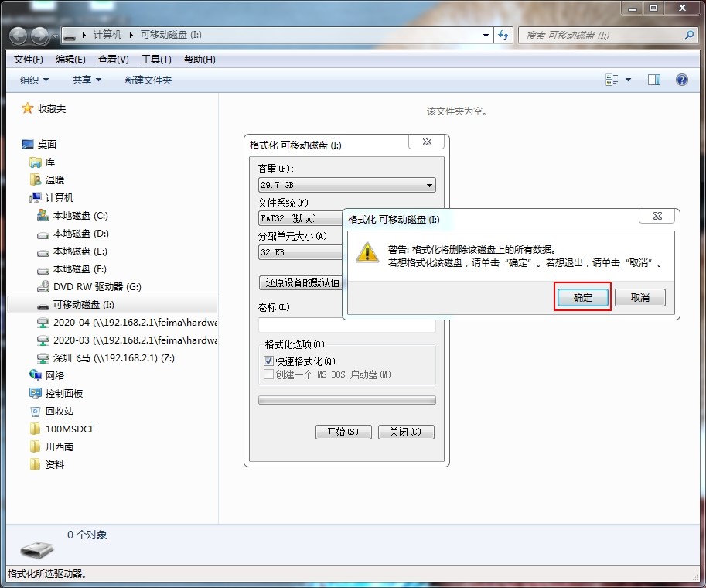Click 确定 in the warning dialog
Screen dimensions: 706x588
click(x=582, y=297)
